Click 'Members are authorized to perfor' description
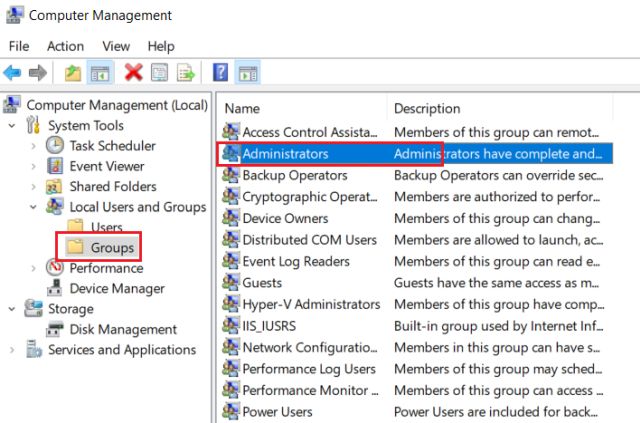This screenshot has height=423, width=640. (x=497, y=197)
